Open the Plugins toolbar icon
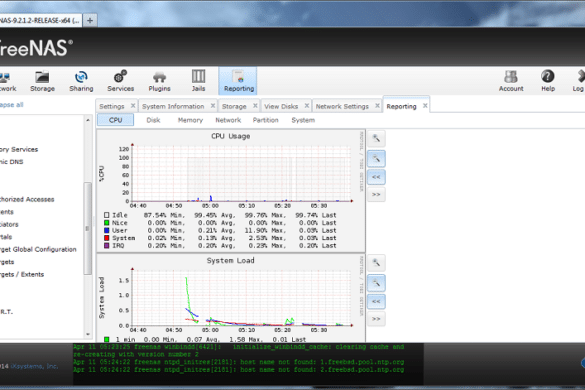This screenshot has width=585, height=390. (x=159, y=81)
